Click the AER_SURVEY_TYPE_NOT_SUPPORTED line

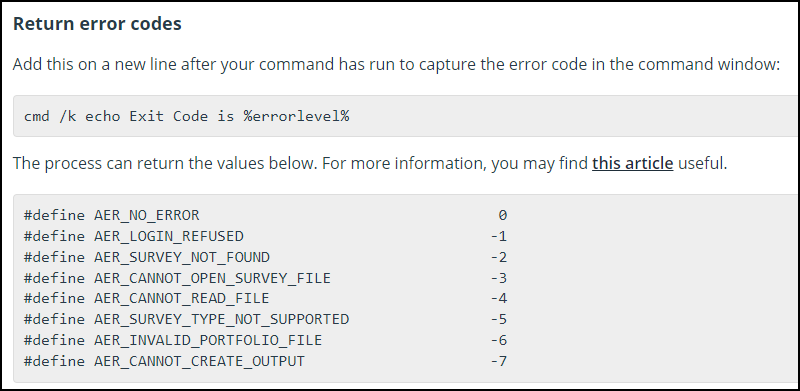tap(265, 320)
